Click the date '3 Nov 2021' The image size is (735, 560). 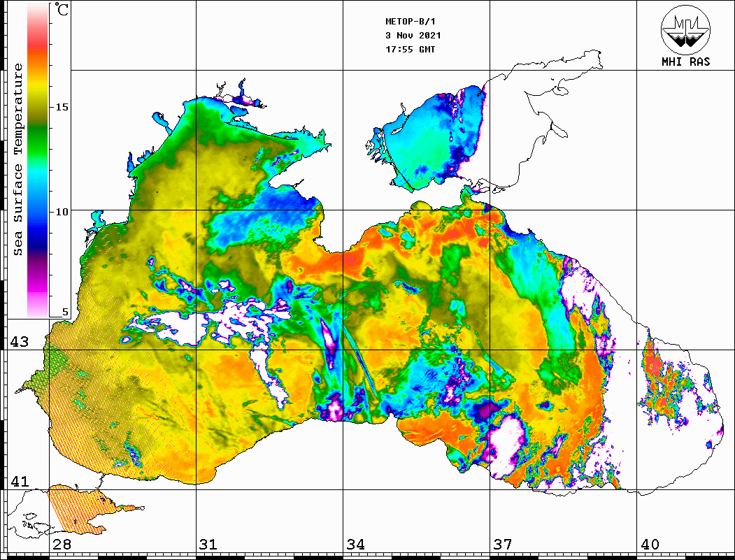point(413,36)
